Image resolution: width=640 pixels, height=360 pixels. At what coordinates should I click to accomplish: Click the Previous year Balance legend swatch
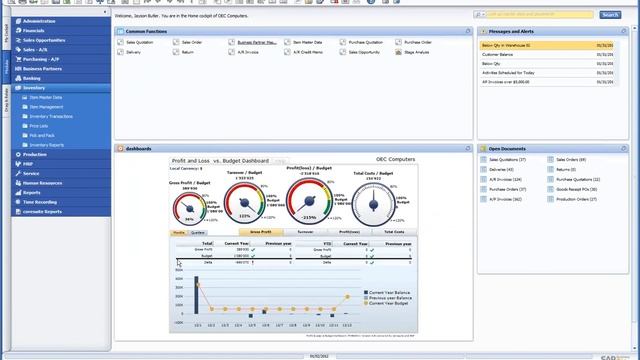click(x=366, y=298)
